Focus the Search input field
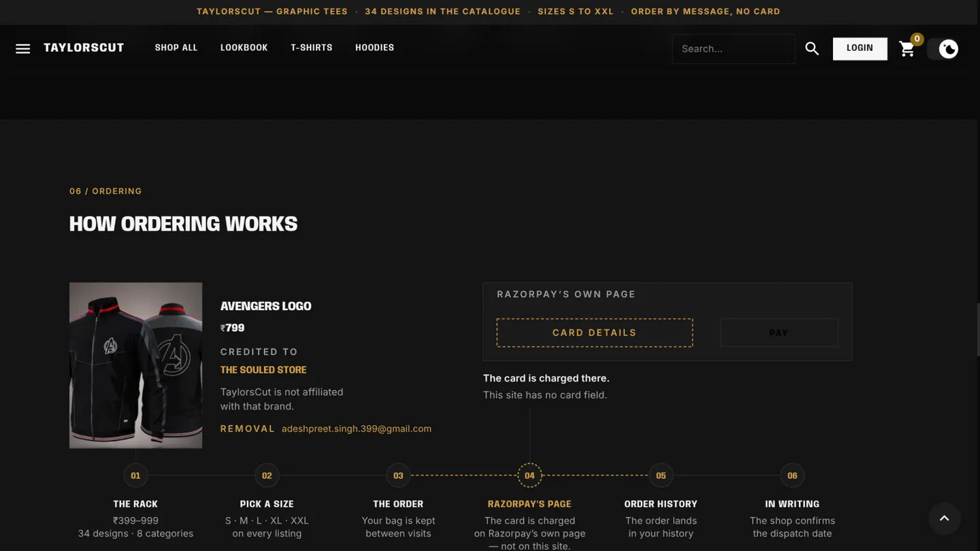The width and height of the screenshot is (980, 551). pos(734,49)
